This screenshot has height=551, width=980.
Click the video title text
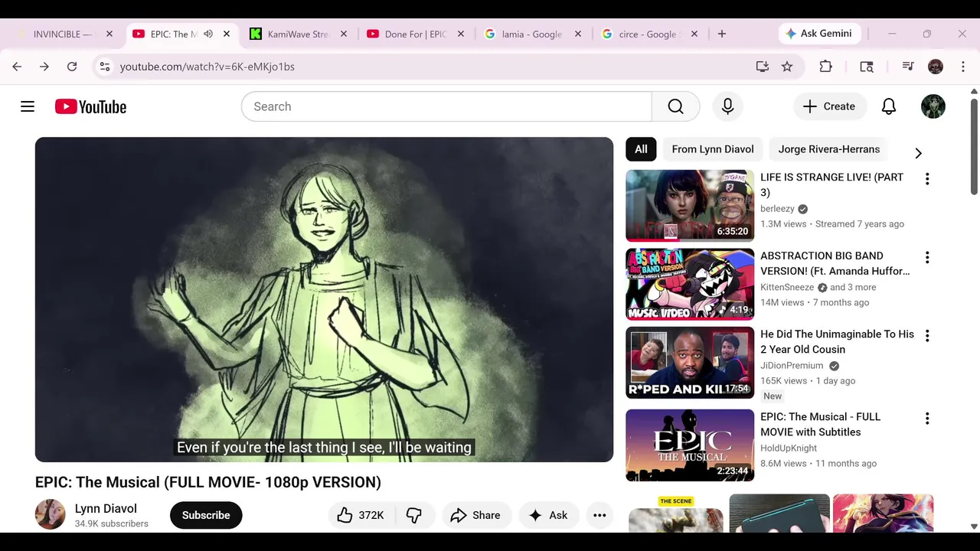click(x=208, y=482)
